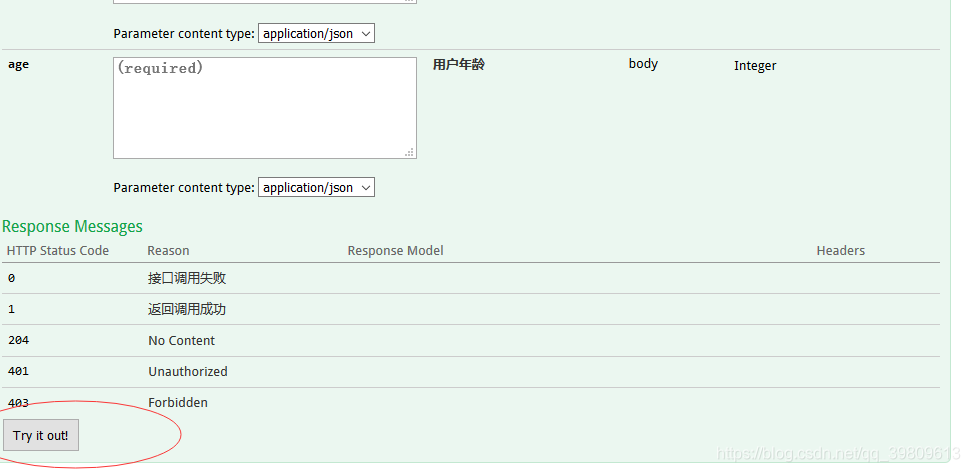Click the 用户年龄 description text
The width and height of the screenshot is (970, 472).
(458, 64)
